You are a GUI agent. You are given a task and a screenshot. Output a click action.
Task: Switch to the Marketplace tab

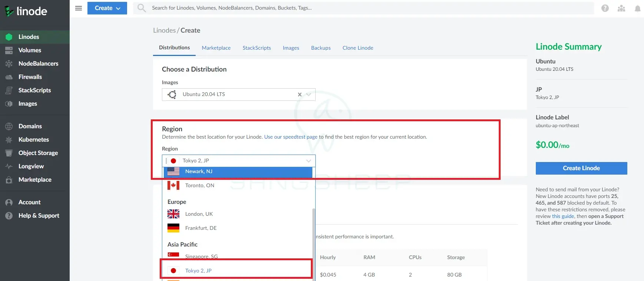pyautogui.click(x=216, y=48)
